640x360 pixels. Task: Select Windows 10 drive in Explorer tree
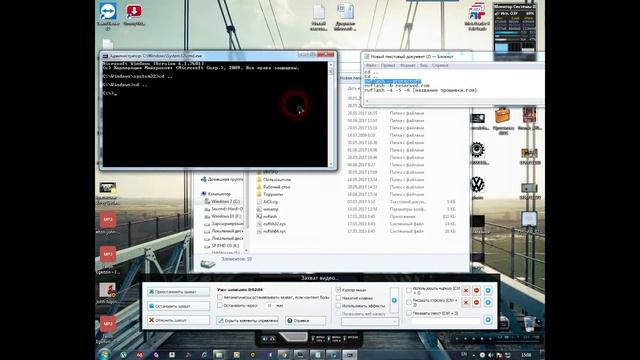[226, 216]
